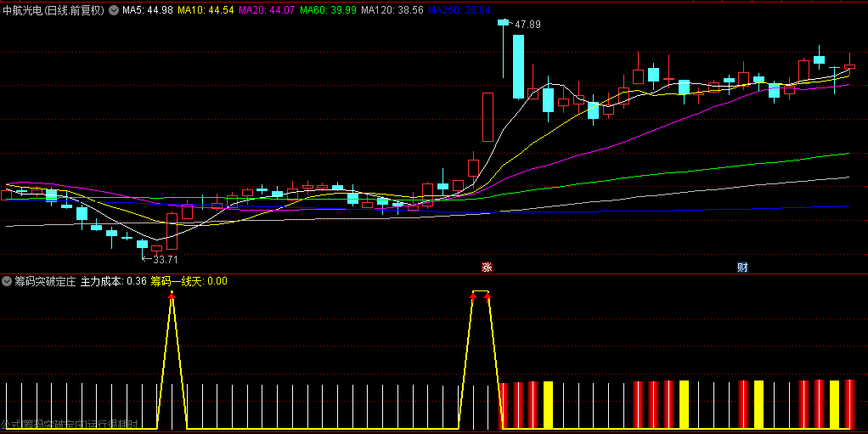Click the 筹码一线天: 0.00 value
This screenshot has height=434, width=868.
click(189, 281)
